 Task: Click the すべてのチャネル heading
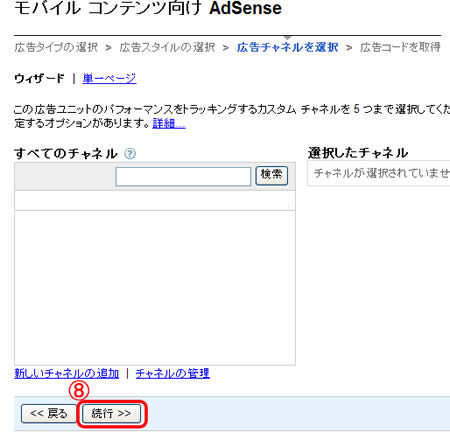pos(66,154)
